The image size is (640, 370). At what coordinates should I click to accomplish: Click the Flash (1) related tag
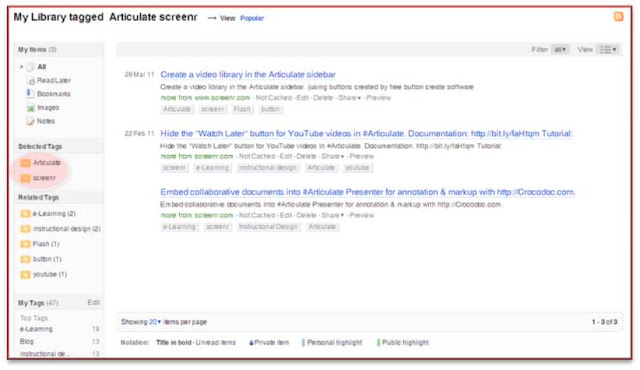point(46,244)
